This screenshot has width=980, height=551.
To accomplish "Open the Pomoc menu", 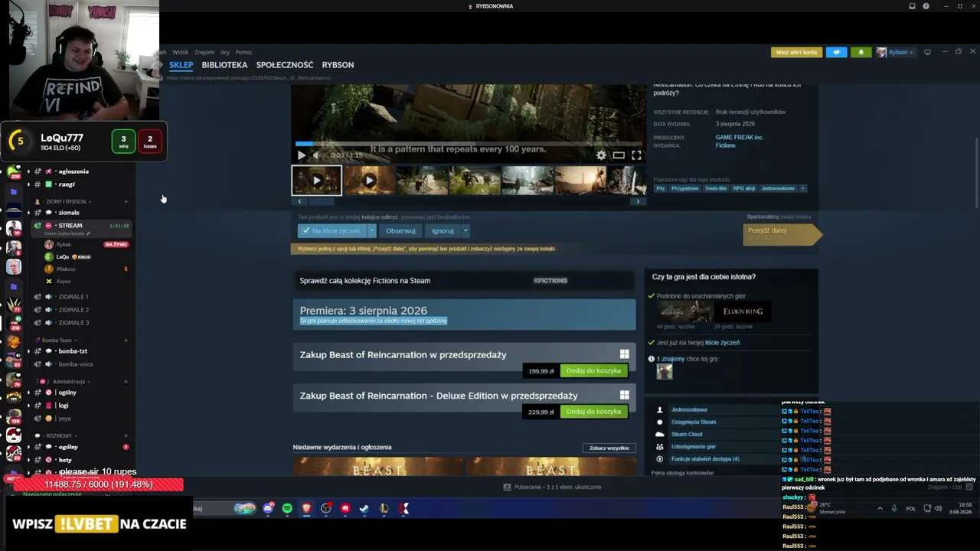I will coord(243,52).
